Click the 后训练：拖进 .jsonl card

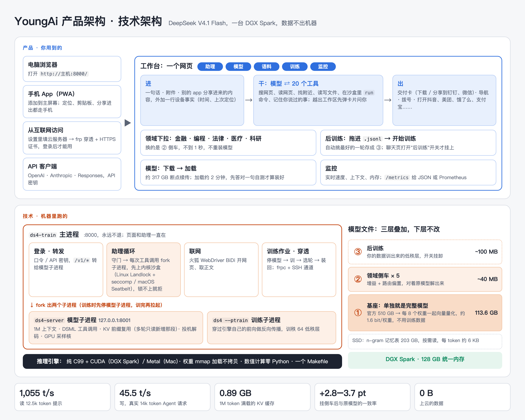coord(408,143)
